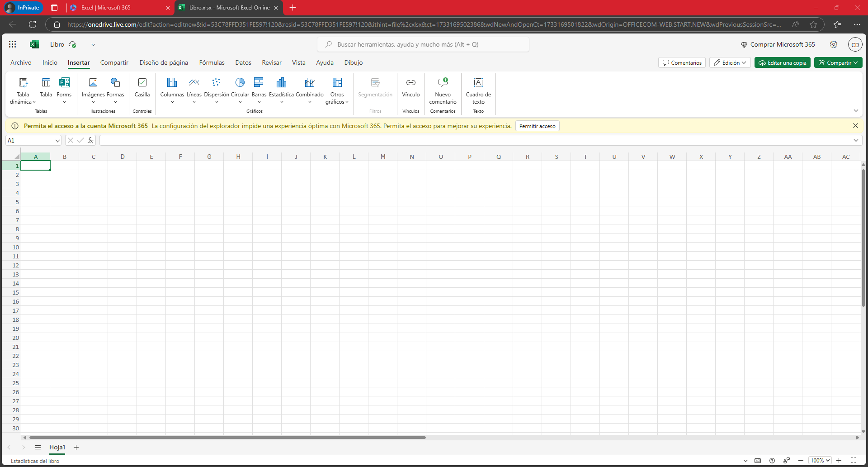The width and height of the screenshot is (868, 467).
Task: Add a Vínculo hyperlink
Action: [410, 87]
